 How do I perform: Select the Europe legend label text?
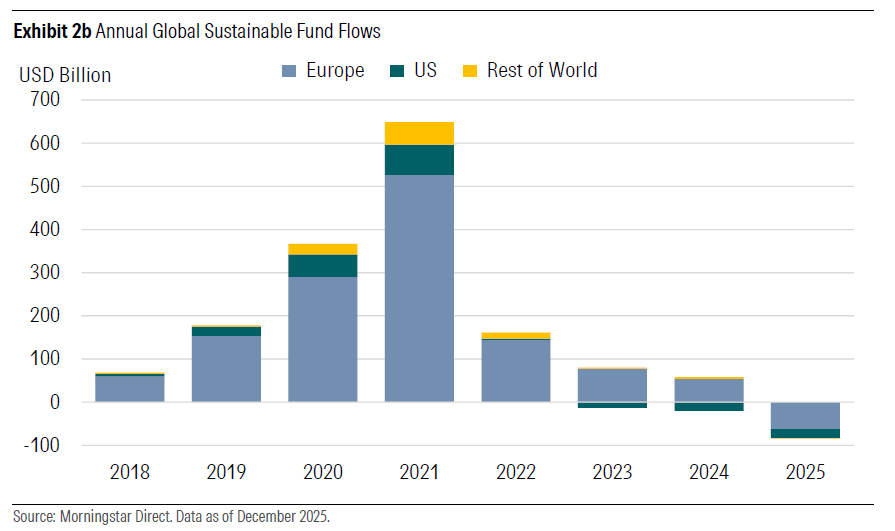tap(335, 71)
